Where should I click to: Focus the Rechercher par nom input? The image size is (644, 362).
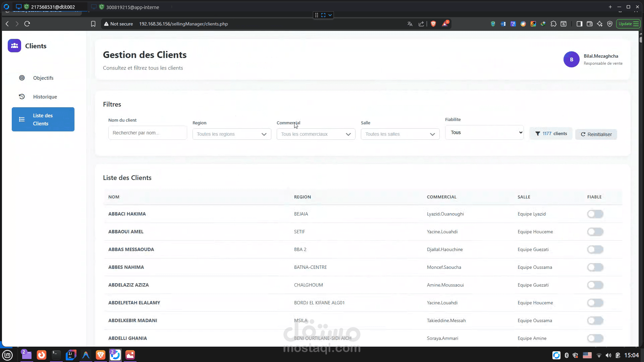coord(147,133)
